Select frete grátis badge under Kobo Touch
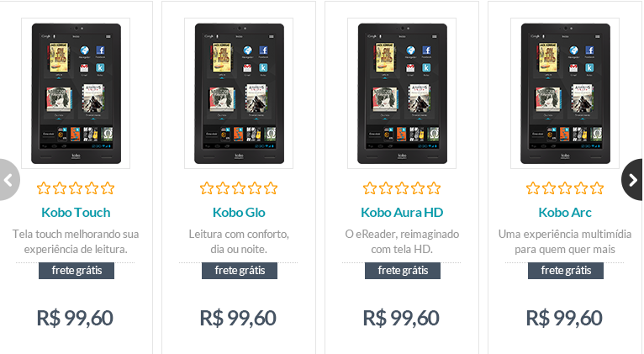 pyautogui.click(x=77, y=271)
